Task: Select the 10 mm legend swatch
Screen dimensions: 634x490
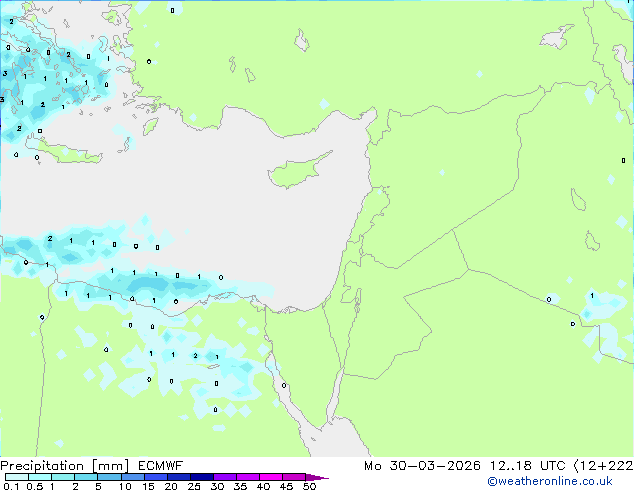Action: coord(132,477)
